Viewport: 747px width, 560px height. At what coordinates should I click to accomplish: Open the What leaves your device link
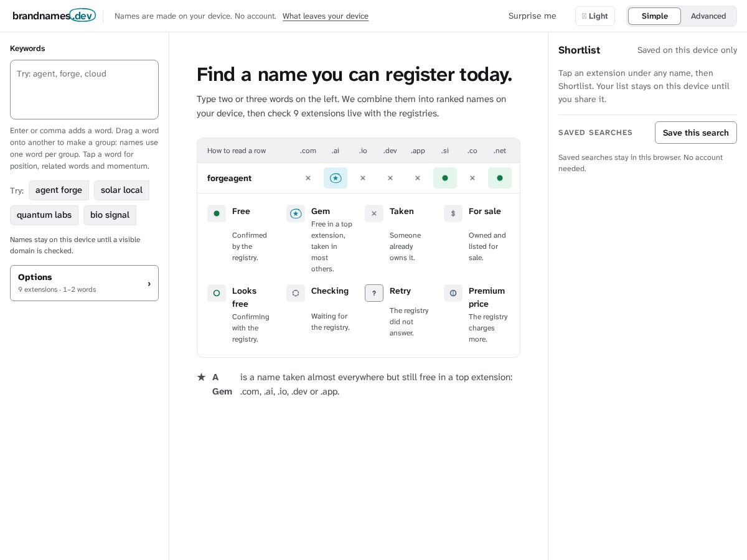tap(326, 16)
